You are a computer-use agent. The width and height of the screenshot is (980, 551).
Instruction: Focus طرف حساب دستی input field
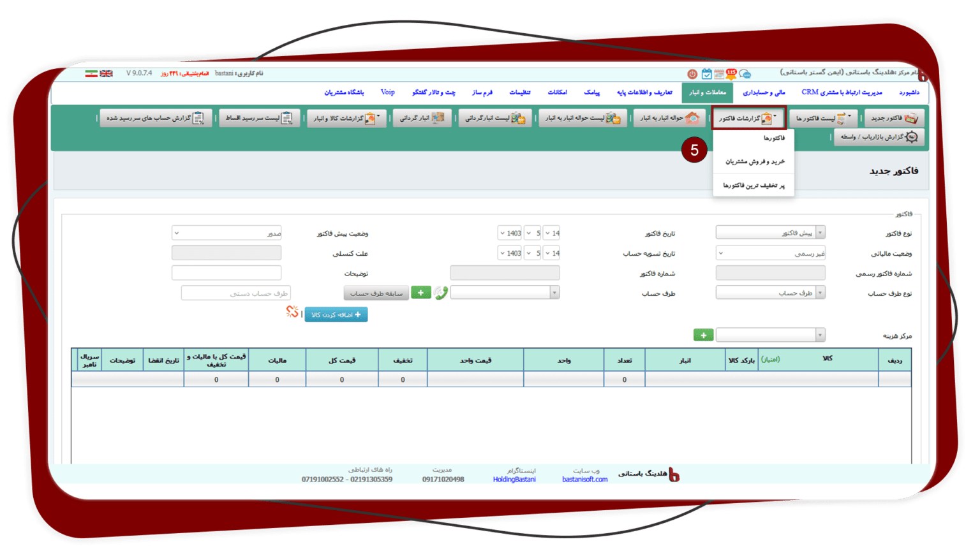236,293
